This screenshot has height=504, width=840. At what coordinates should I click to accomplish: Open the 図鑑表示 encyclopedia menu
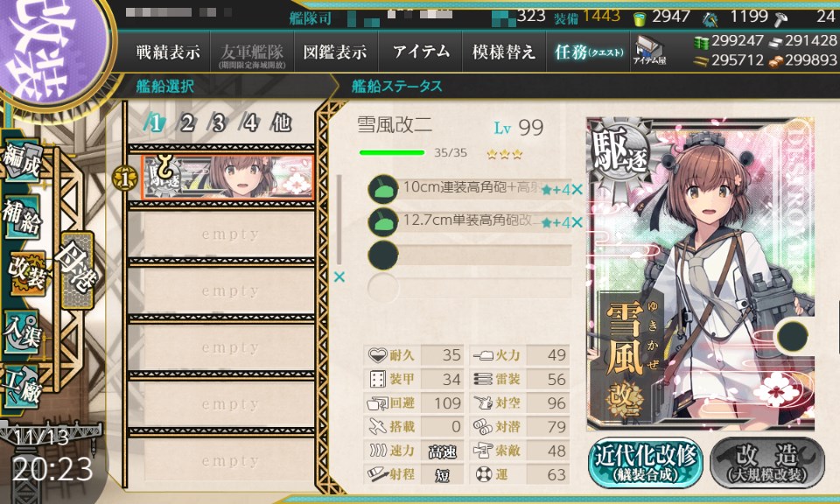point(335,52)
